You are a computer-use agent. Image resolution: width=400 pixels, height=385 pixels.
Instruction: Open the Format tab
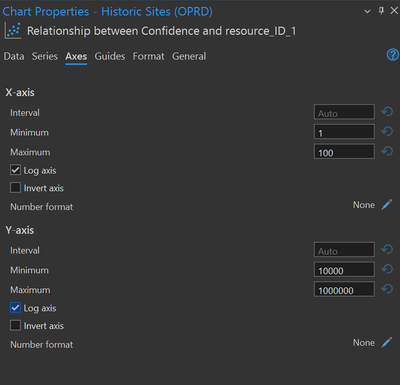pyautogui.click(x=148, y=56)
